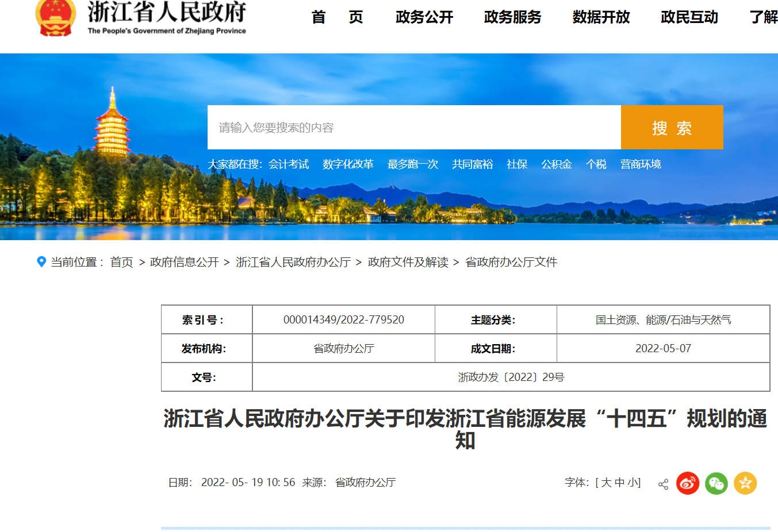Viewport: 778px width, 532px height.
Task: Open the 数据开放 menu item
Action: coord(601,18)
